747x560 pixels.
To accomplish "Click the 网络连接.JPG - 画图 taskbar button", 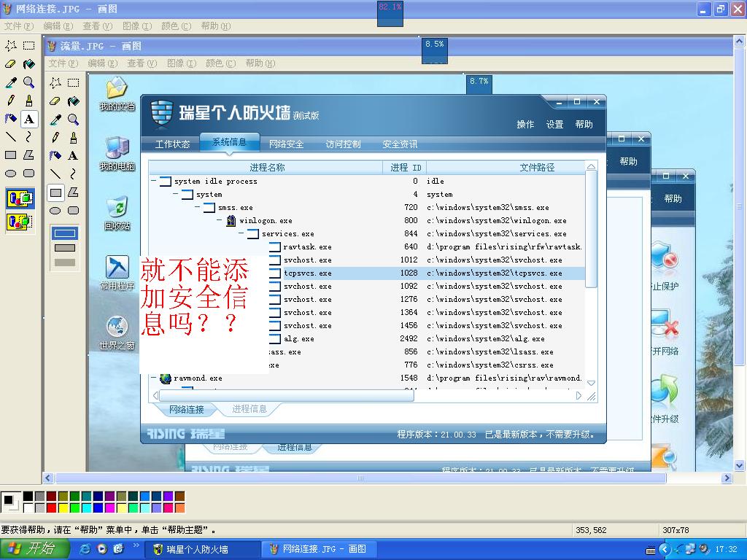I will (x=319, y=550).
